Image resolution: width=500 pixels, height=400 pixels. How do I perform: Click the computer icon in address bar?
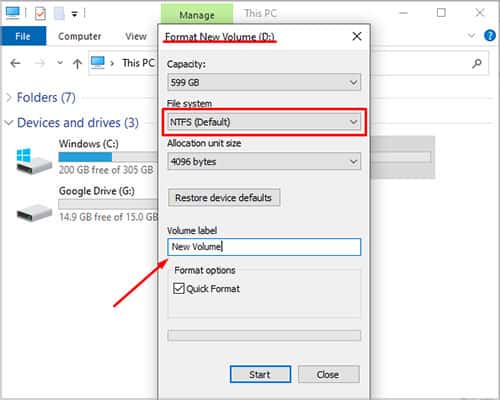(98, 63)
